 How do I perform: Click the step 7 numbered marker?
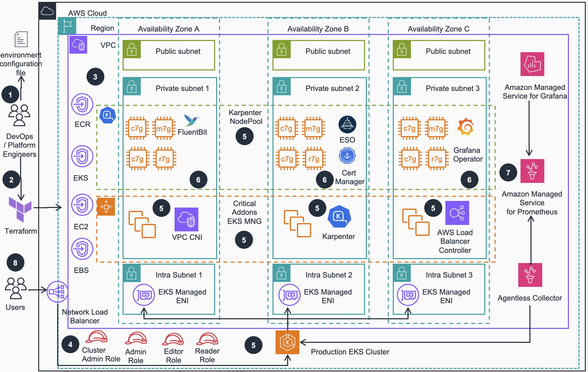[x=508, y=173]
